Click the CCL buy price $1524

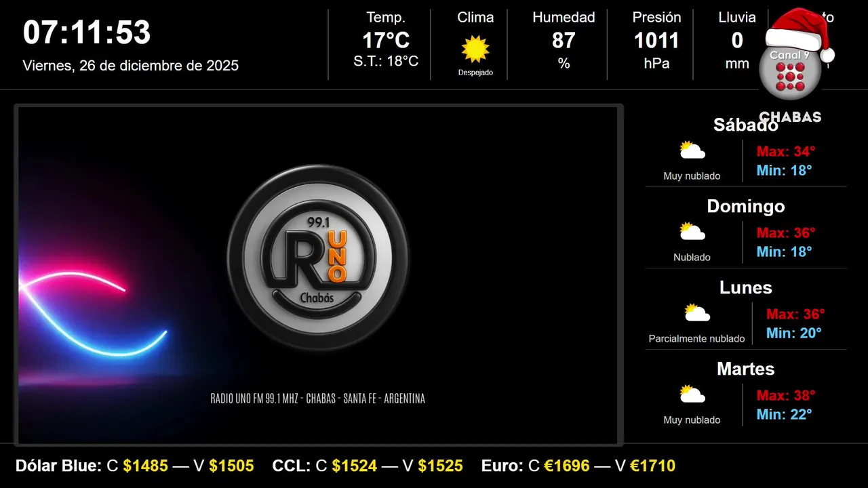click(355, 466)
